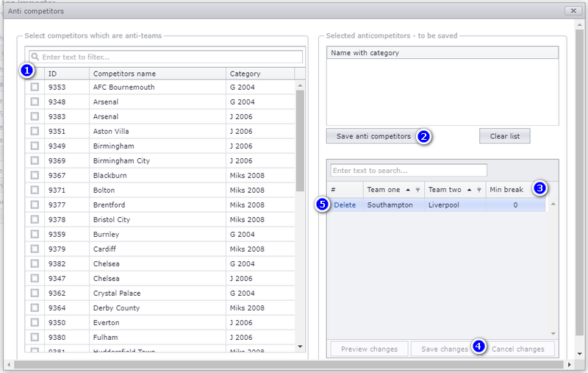588x373 pixels.
Task: Click anti pairs grid scroll-down arrow
Action: coord(553,333)
